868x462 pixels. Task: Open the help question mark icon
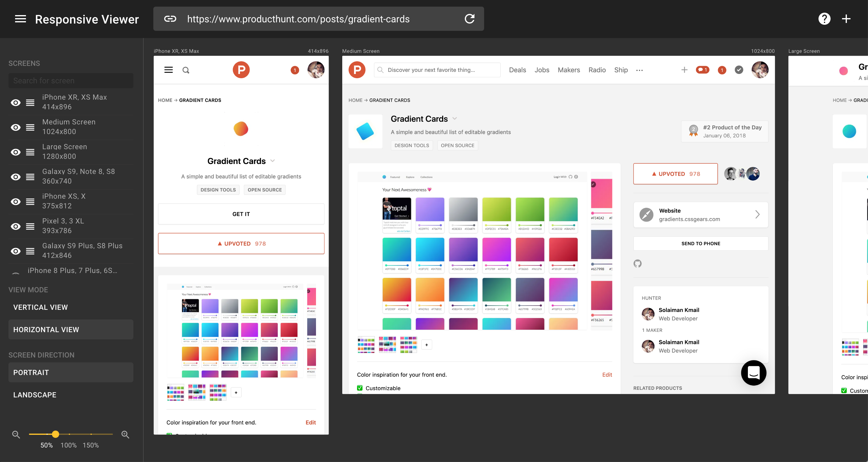(824, 19)
